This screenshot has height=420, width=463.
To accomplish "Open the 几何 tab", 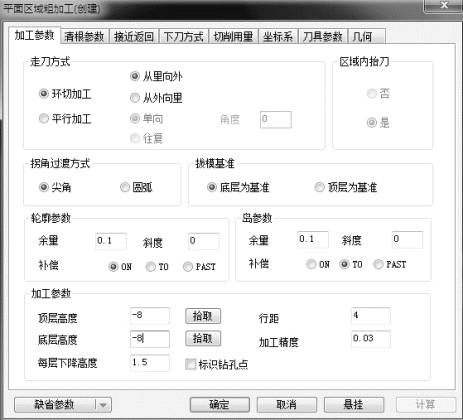I will 367,36.
